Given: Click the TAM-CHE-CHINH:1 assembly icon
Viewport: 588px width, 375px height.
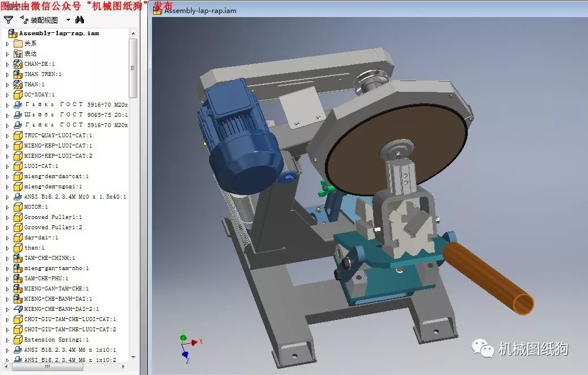Looking at the screenshot, I should pos(18,258).
